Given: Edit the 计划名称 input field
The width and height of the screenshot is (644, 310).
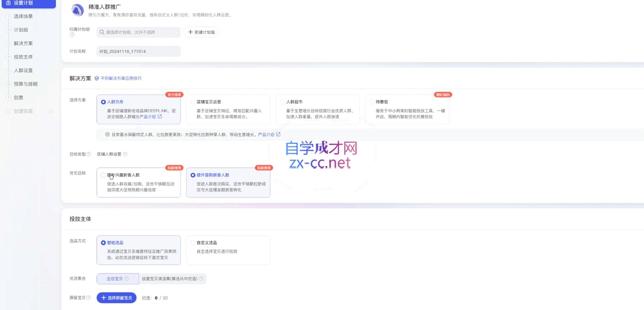Looking at the screenshot, I should (138, 51).
